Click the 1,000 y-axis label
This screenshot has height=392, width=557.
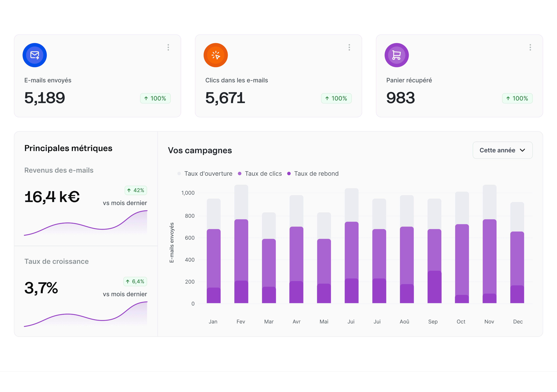click(188, 193)
